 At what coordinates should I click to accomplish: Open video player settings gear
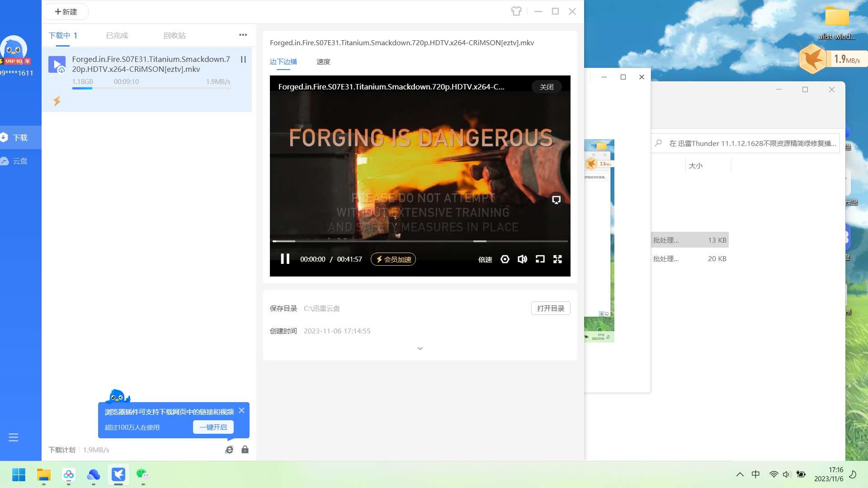pos(505,259)
